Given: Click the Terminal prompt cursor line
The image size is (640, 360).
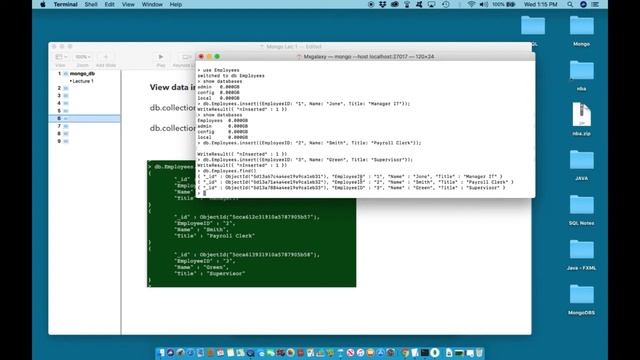Looking at the screenshot, I should (x=202, y=193).
